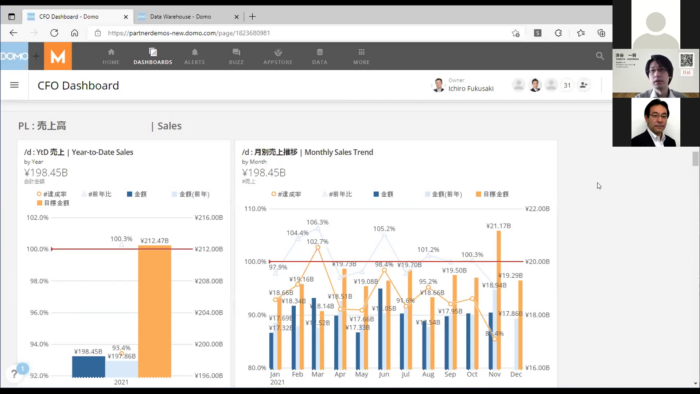Click the Domo logo
This screenshot has height=394, width=700.
14,56
